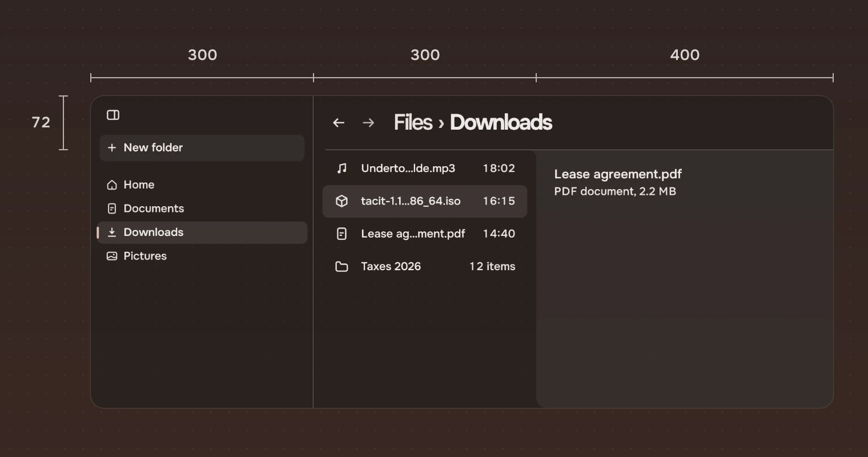Screen dimensions: 868x457
Task: Click the Pictures image icon
Action: (x=112, y=256)
